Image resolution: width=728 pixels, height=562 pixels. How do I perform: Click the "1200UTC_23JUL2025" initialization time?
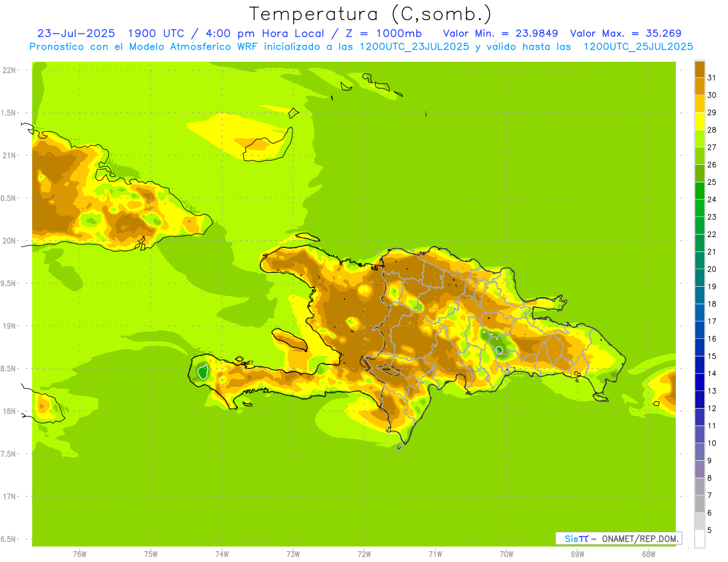pos(414,47)
